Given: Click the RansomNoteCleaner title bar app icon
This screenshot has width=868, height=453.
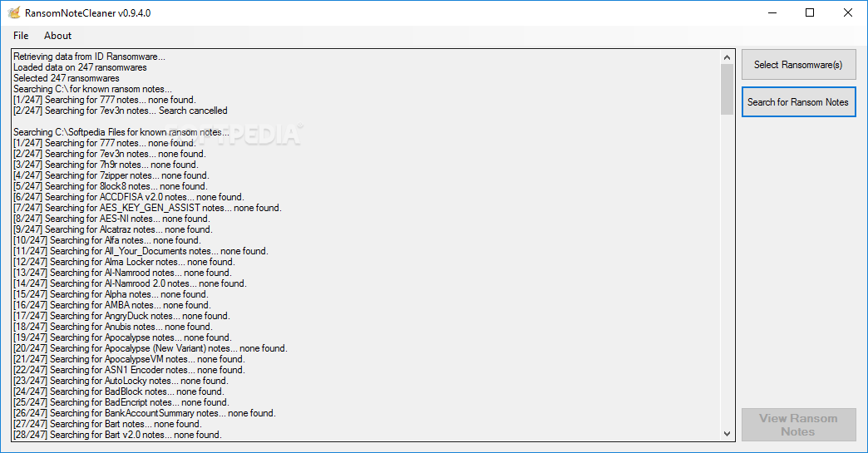Looking at the screenshot, I should 14,12.
